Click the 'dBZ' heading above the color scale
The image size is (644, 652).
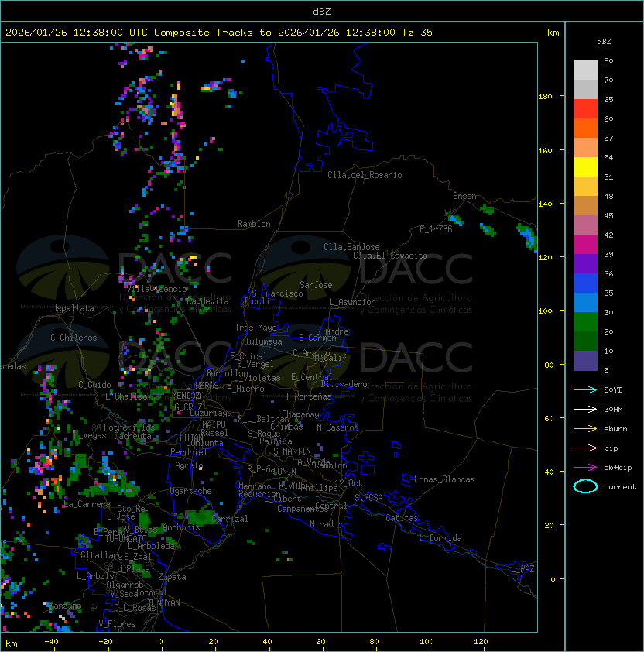tap(604, 42)
